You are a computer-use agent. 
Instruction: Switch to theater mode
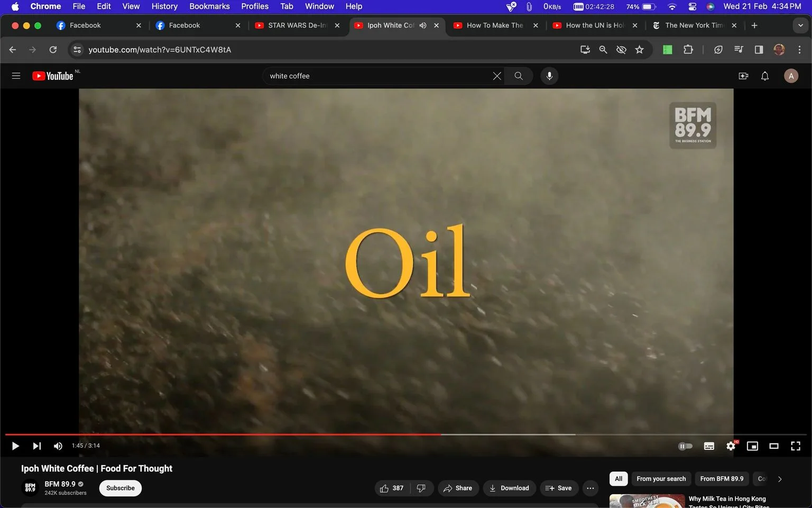(x=773, y=446)
